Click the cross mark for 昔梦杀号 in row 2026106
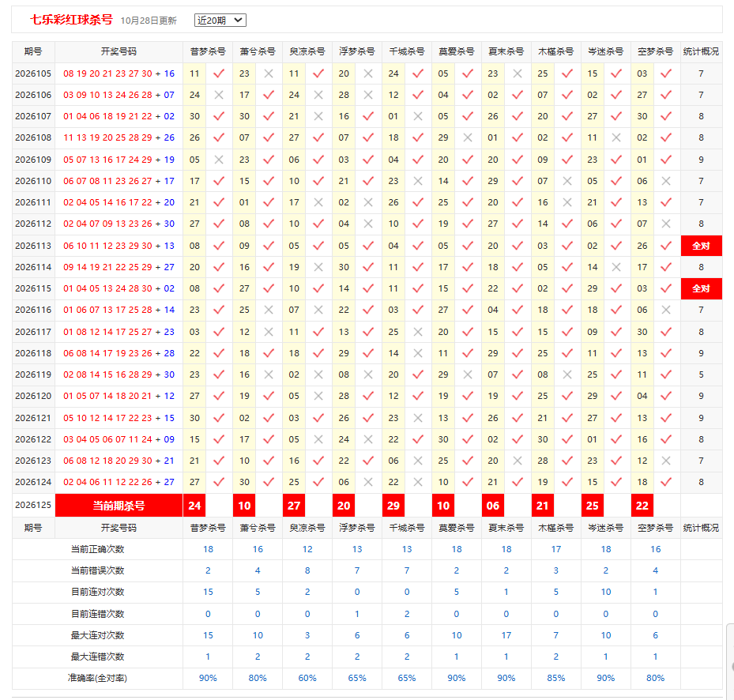 (219, 95)
